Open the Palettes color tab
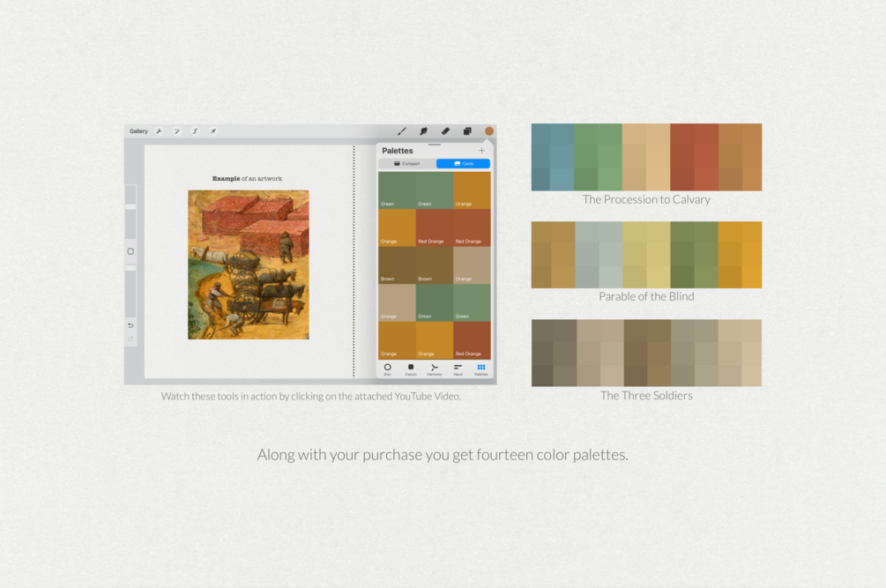This screenshot has width=886, height=588. click(x=480, y=369)
